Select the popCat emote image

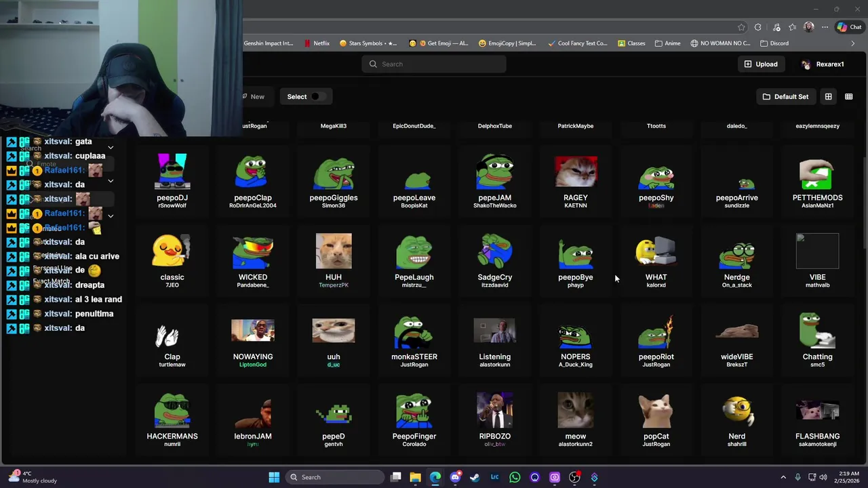pyautogui.click(x=656, y=411)
